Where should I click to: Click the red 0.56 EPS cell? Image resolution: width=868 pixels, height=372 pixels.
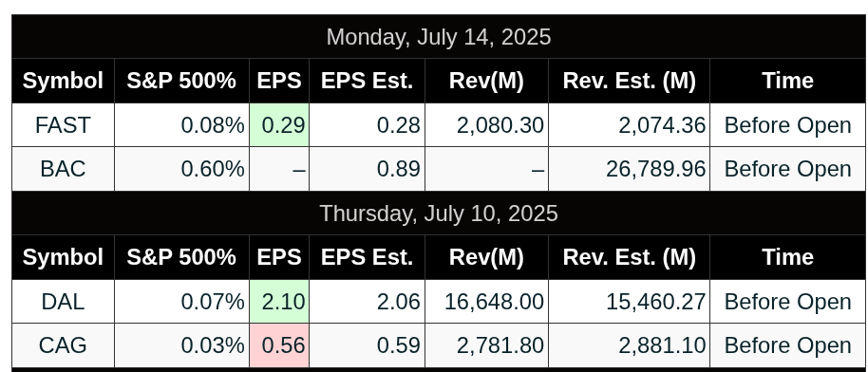pyautogui.click(x=279, y=345)
